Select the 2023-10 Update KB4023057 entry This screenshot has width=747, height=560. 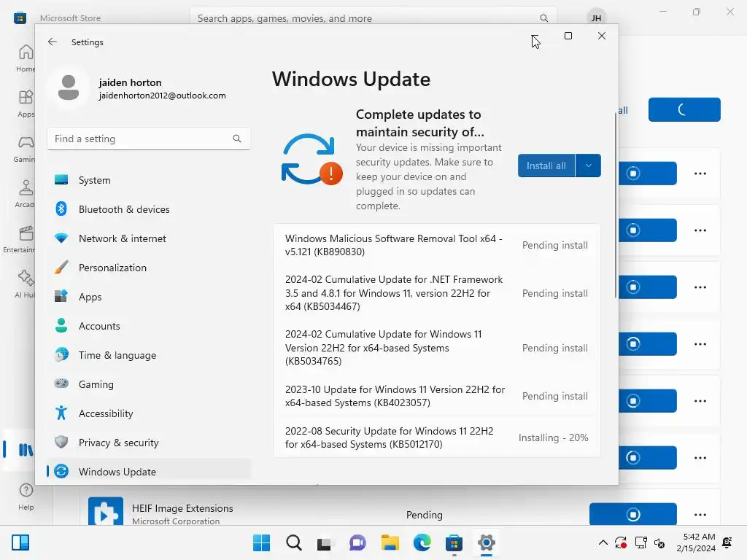[x=437, y=396]
